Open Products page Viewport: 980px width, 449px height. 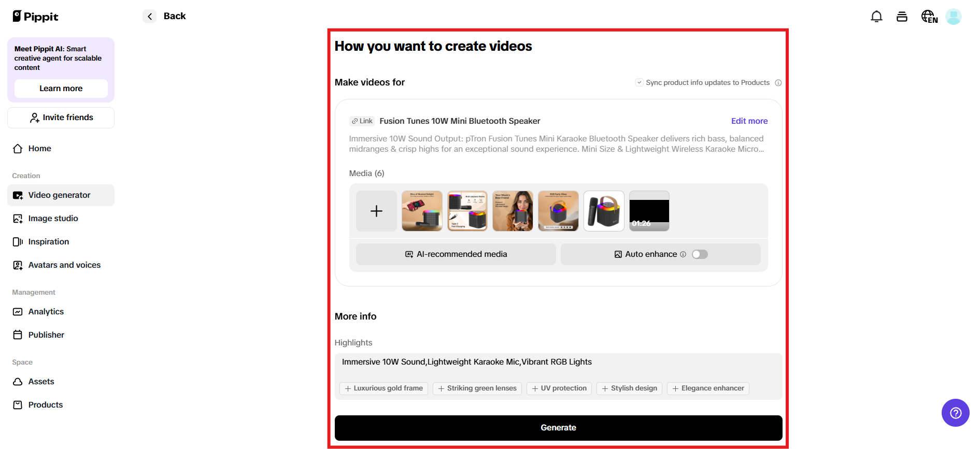click(61, 405)
